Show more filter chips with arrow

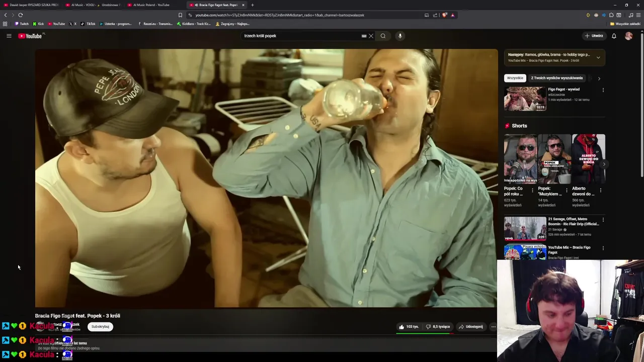[599, 78]
